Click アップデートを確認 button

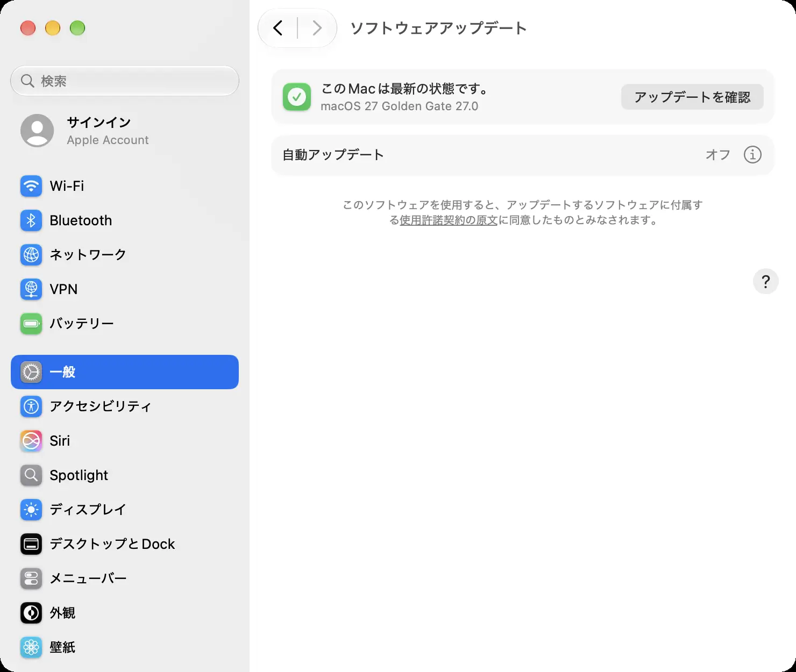(692, 97)
